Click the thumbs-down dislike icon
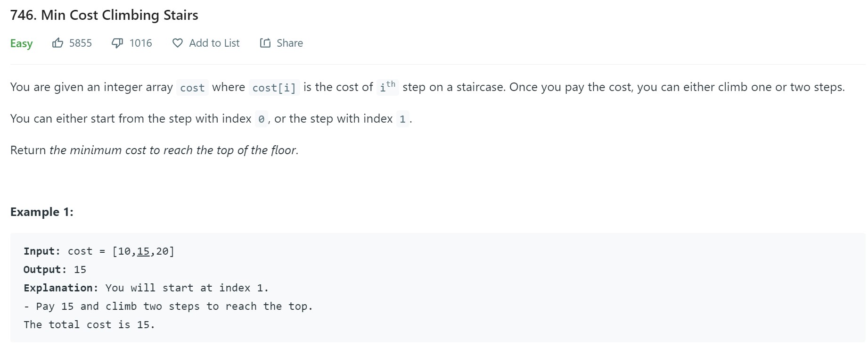Image resolution: width=868 pixels, height=348 pixels. (117, 43)
